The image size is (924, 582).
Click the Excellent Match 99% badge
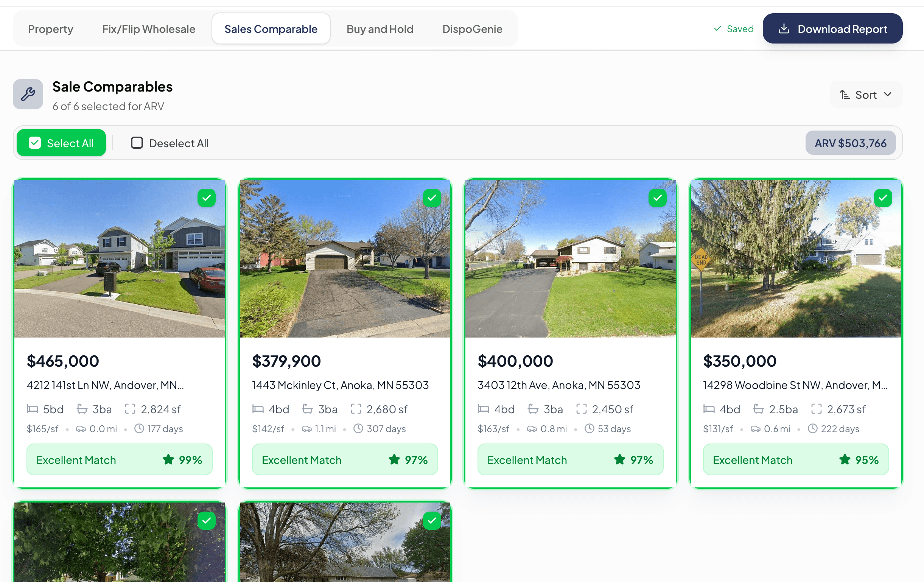pyautogui.click(x=119, y=460)
